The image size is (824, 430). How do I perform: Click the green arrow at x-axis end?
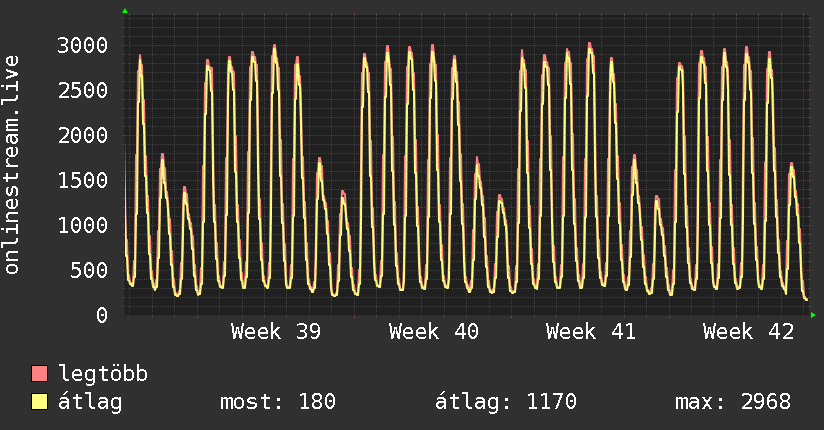(813, 315)
